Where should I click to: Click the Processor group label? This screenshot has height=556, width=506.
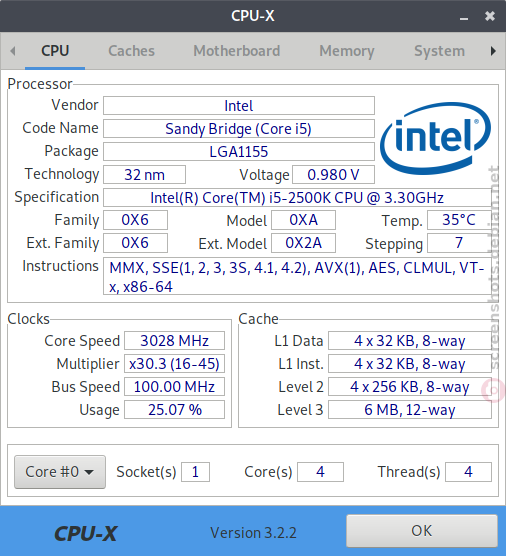coord(40,84)
